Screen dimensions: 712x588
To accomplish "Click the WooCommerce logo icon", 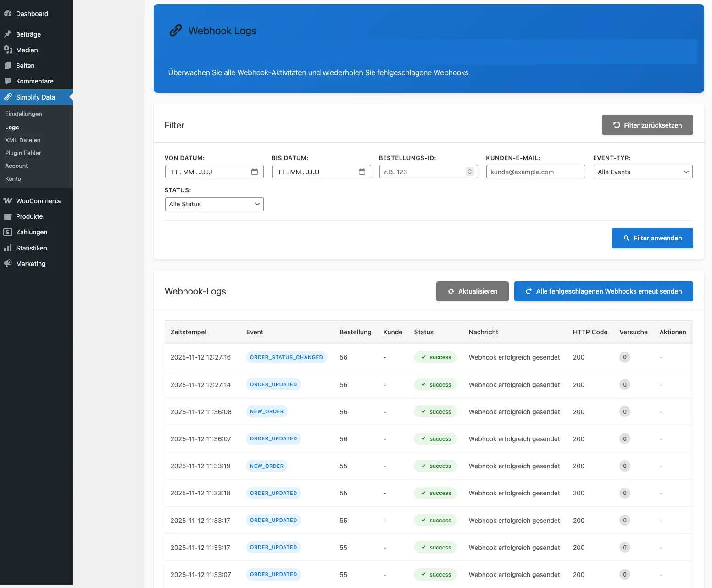I will [8, 201].
